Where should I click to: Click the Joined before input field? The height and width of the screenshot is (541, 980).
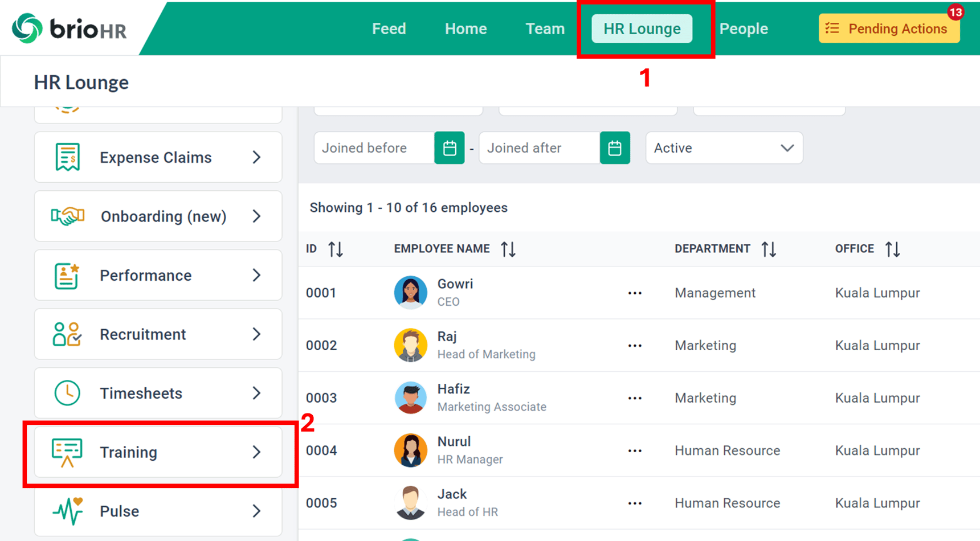(370, 147)
